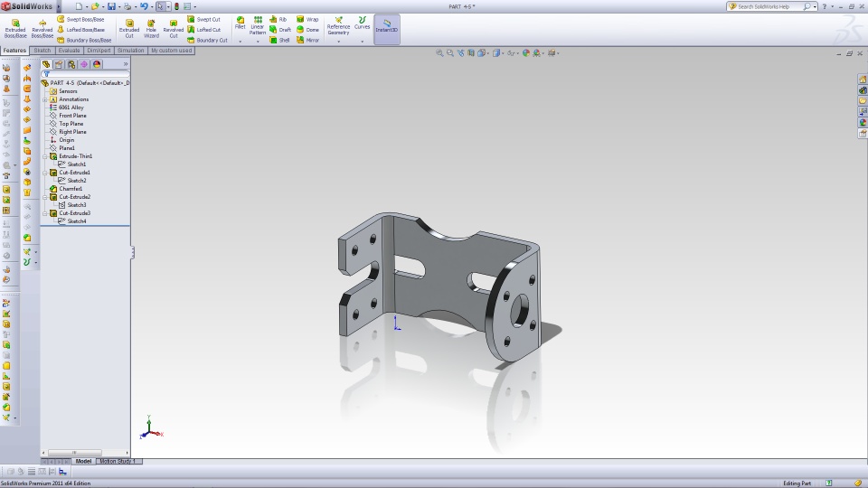Click the Save icon in the title bar
This screenshot has height=488, width=868.
pyautogui.click(x=111, y=6)
